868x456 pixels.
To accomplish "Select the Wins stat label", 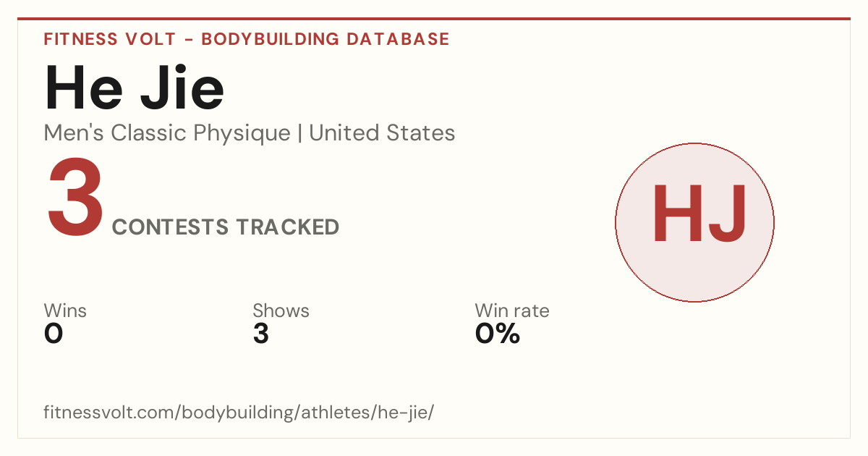I will 65,311.
